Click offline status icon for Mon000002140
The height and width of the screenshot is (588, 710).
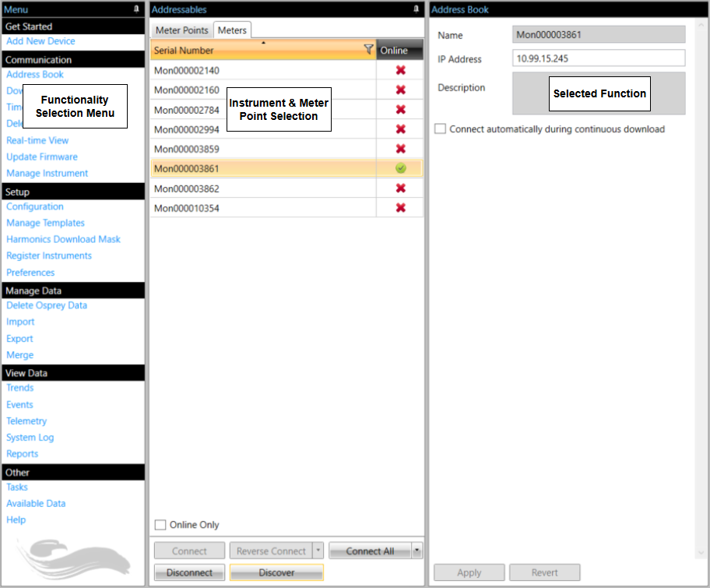(401, 70)
